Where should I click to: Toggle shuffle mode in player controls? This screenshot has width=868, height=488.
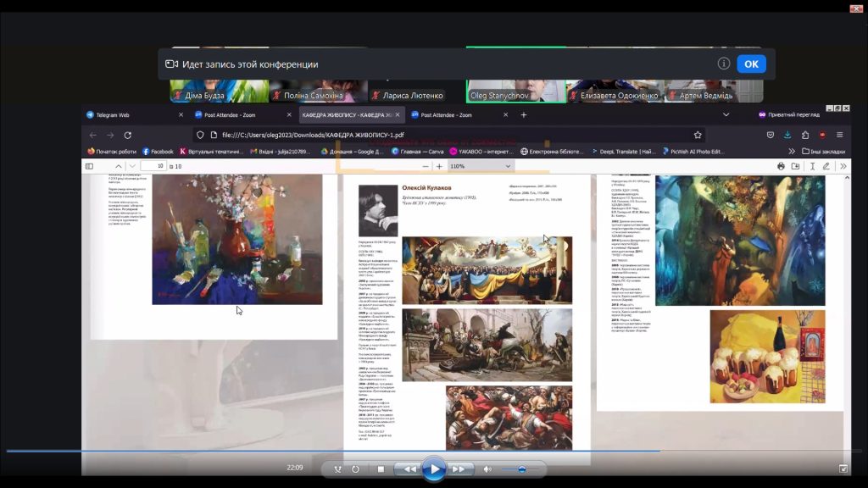[337, 469]
